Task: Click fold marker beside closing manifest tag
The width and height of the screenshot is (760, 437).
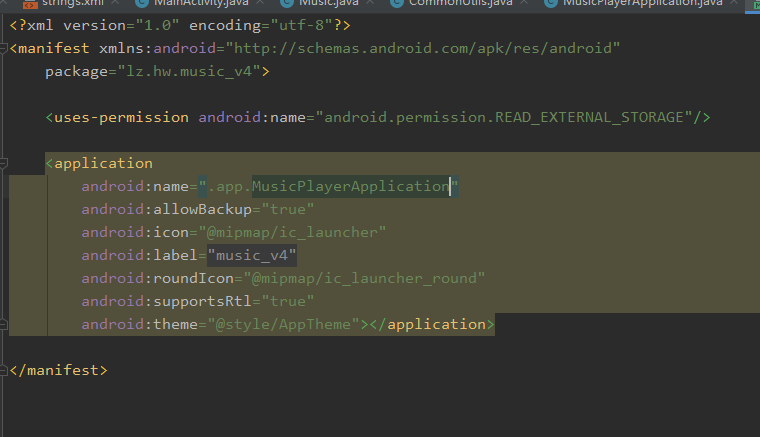Action: 3,371
